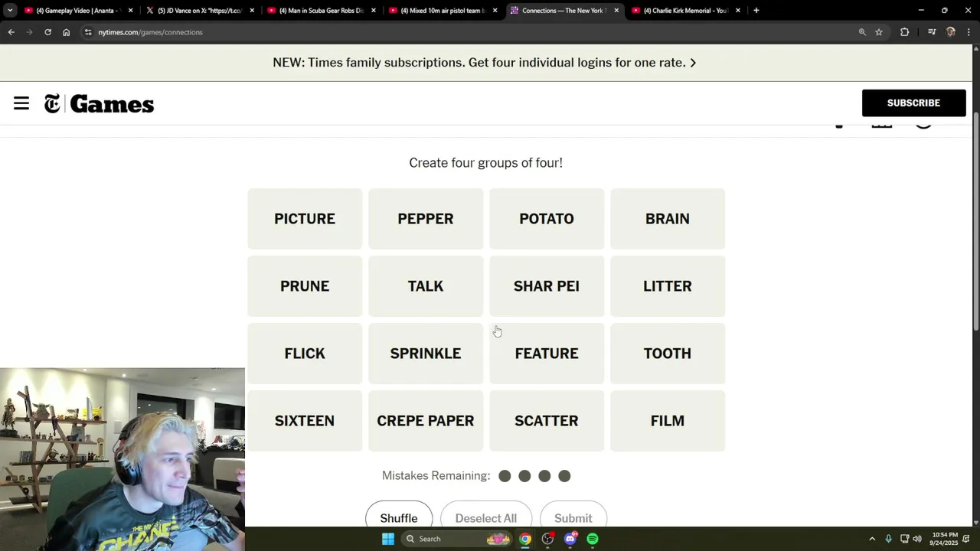
Task: Select the BRAIN tile
Action: (668, 219)
